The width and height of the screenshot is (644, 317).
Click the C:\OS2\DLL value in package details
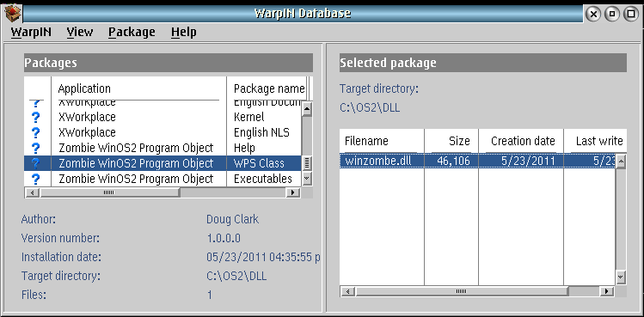click(236, 276)
